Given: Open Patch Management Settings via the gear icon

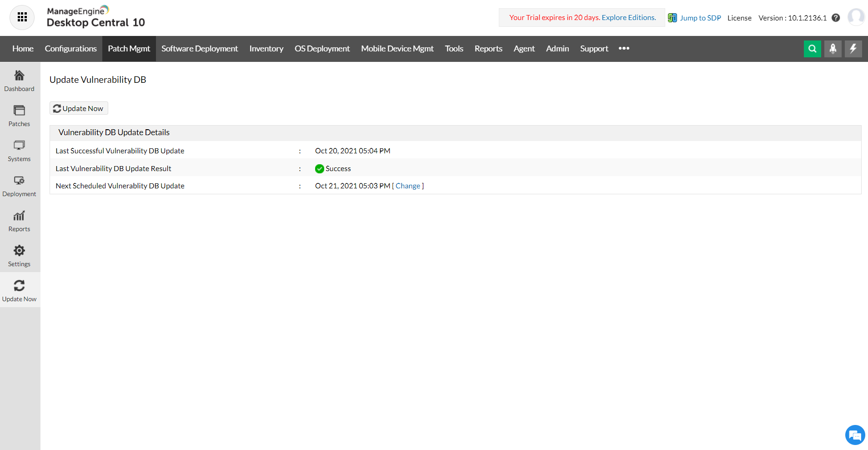Looking at the screenshot, I should [x=19, y=255].
